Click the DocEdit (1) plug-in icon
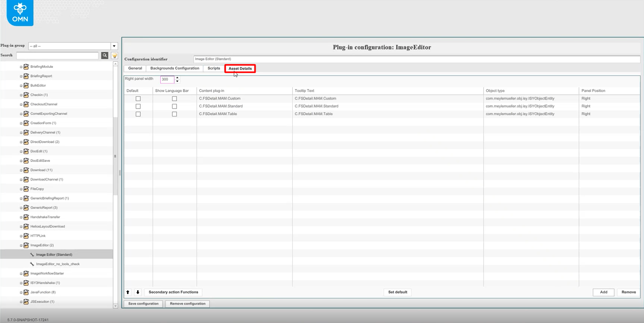Screen dimensions: 644x323 click(x=26, y=151)
